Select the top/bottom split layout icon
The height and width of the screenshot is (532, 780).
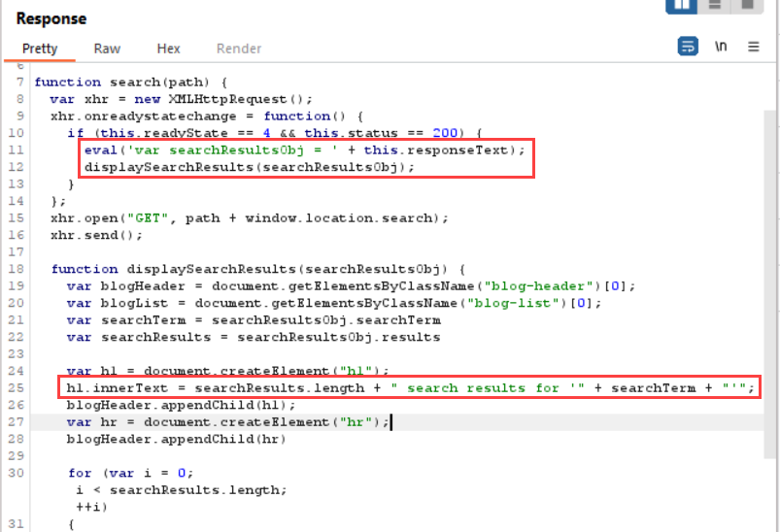click(714, 5)
